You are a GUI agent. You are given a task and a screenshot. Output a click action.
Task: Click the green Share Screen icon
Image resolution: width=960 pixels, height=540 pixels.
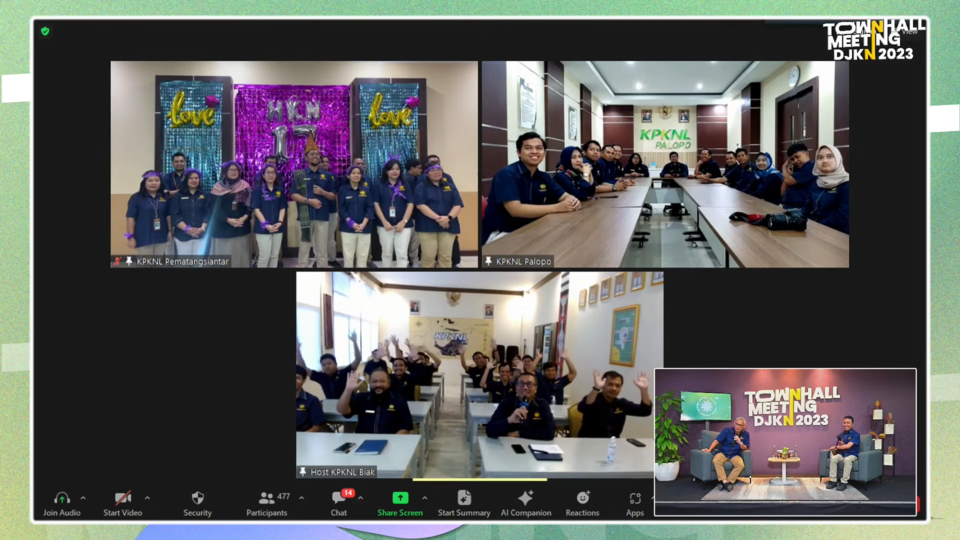[x=400, y=498]
